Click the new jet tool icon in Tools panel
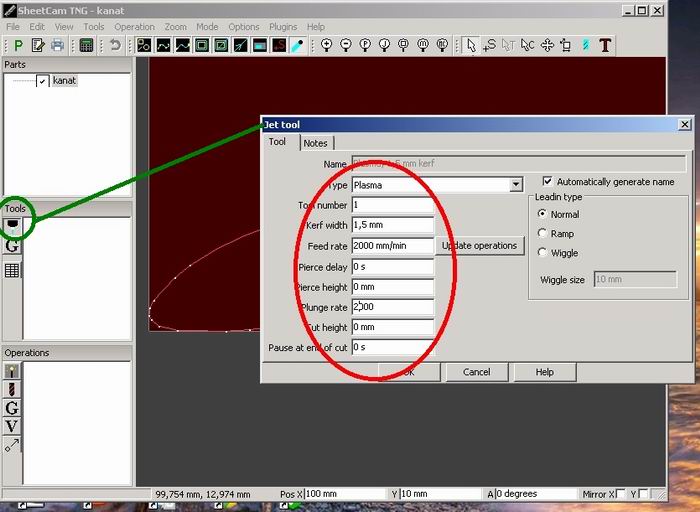Viewport: 700px width, 512px height. point(12,225)
